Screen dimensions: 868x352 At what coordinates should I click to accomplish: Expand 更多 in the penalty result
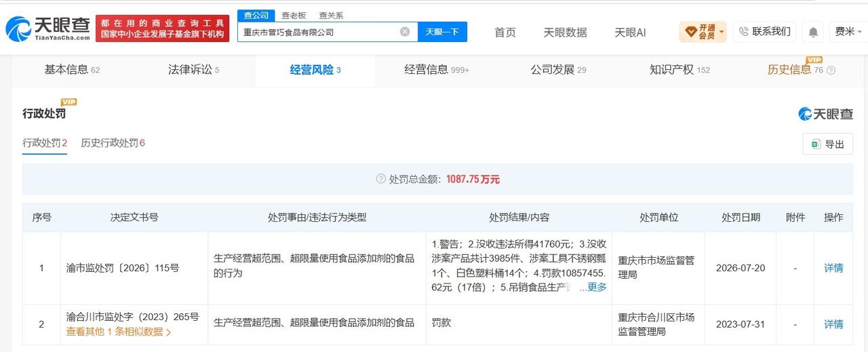pos(597,287)
